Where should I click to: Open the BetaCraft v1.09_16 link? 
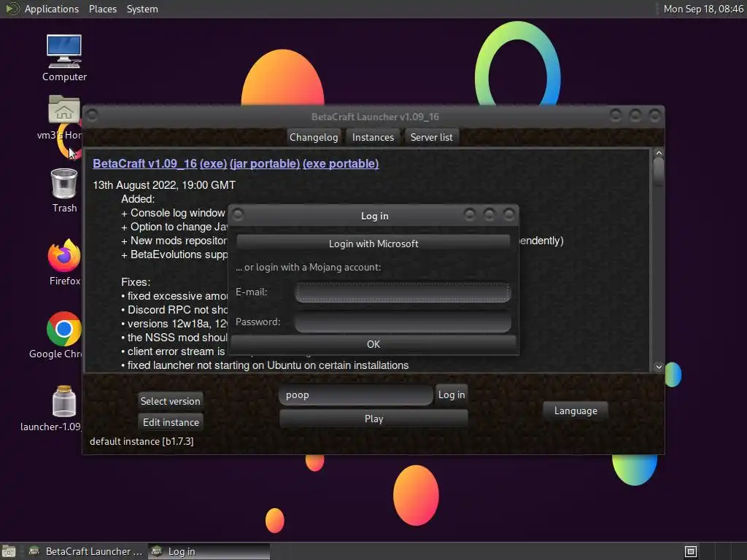click(145, 163)
